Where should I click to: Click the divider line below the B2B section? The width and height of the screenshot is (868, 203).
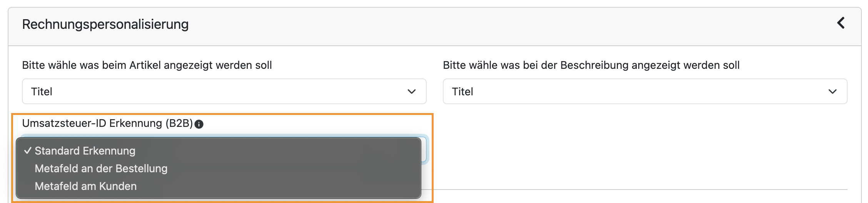click(x=635, y=190)
